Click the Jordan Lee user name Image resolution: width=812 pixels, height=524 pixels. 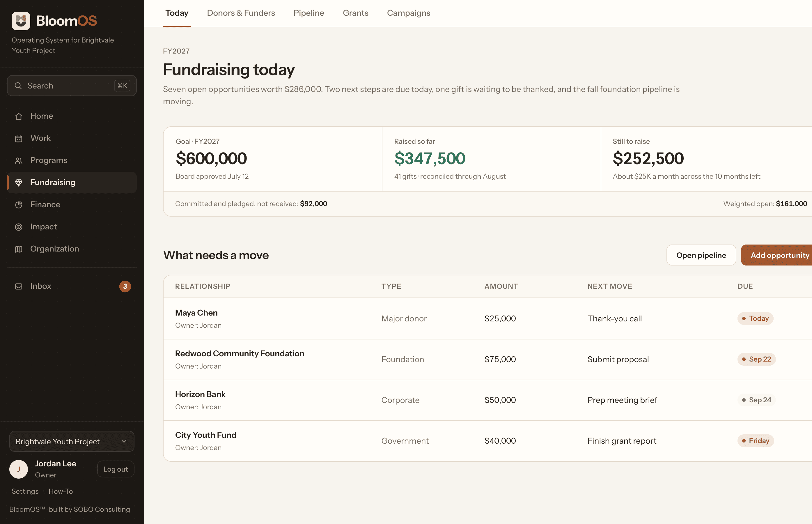56,464
